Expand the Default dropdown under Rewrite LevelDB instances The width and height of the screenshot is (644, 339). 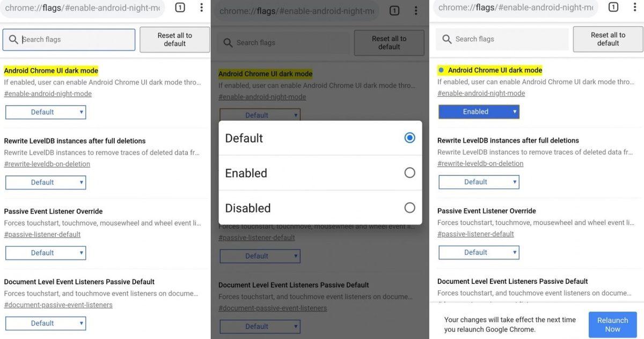pyautogui.click(x=45, y=182)
